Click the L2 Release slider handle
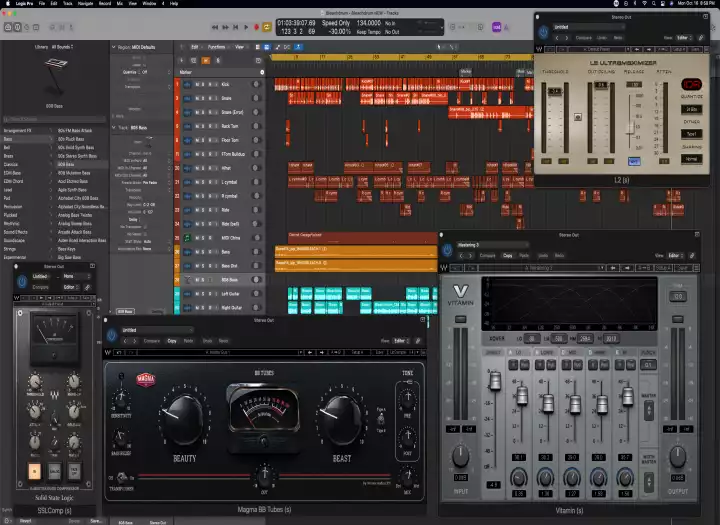Screen dimensions: 720x525 click(x=631, y=127)
